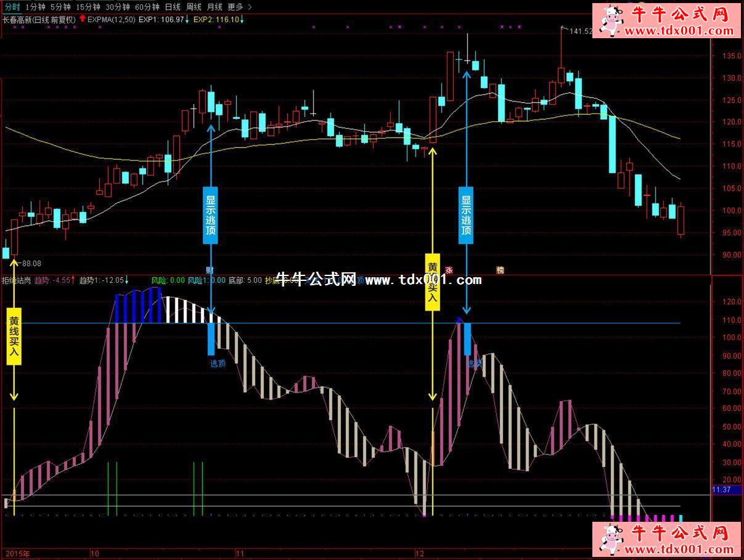Select the 日线 daily chart tab
This screenshot has width=744, height=560.
(x=173, y=7)
